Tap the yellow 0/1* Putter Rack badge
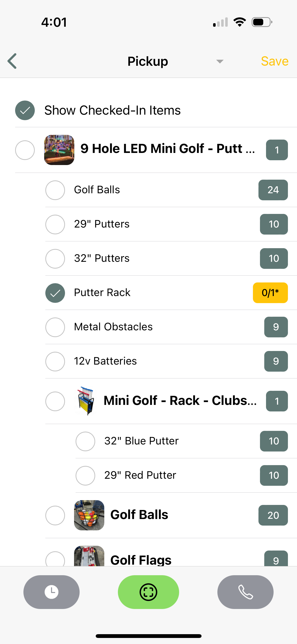The width and height of the screenshot is (297, 644). tap(270, 293)
